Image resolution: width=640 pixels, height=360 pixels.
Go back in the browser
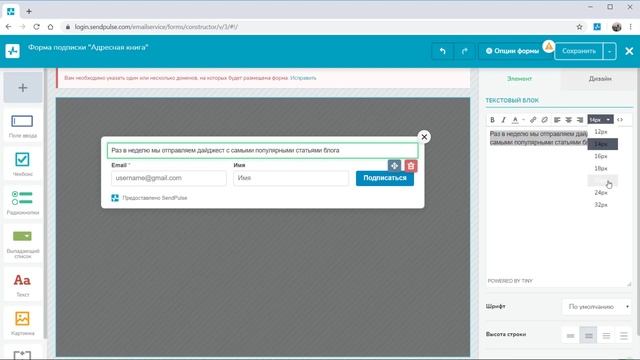coord(9,27)
